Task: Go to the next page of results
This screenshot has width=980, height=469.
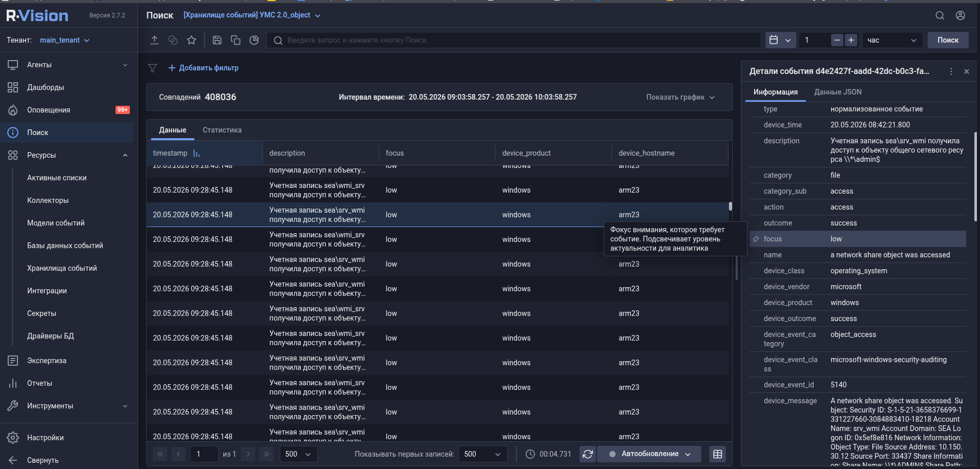Action: coord(248,454)
